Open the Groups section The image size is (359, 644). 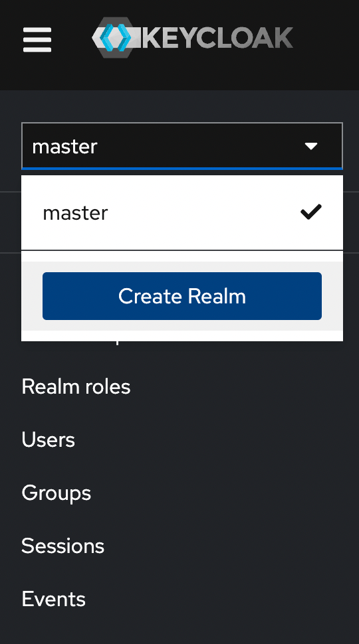click(x=57, y=493)
